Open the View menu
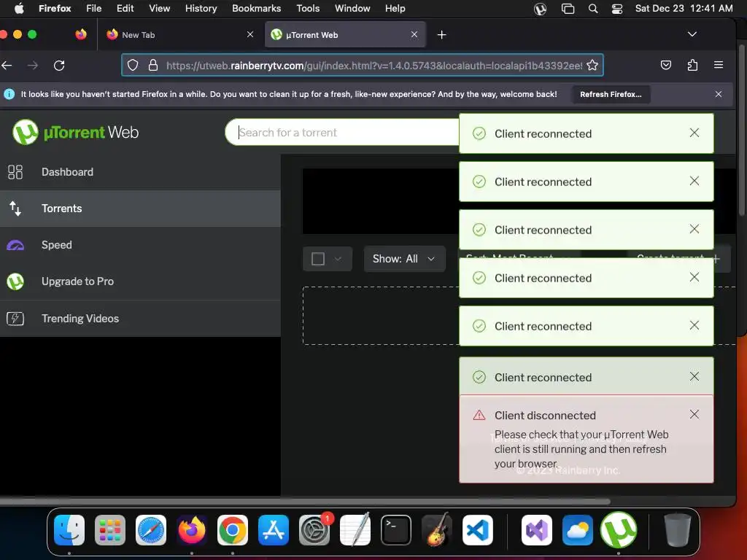Viewport: 747px width, 560px height. [x=159, y=8]
